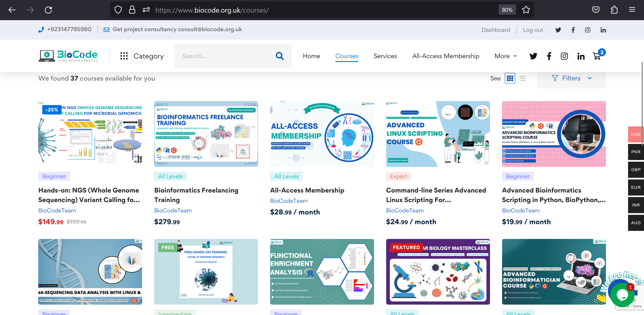Open Instagram in the top bar
Viewport: 644px width, 315px height.
(x=588, y=30)
